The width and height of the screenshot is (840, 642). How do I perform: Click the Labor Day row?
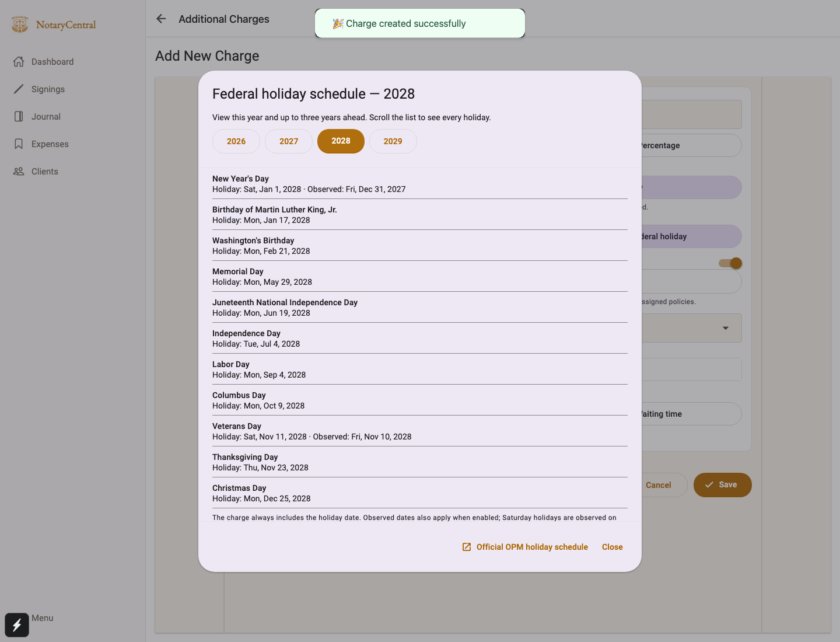click(420, 369)
